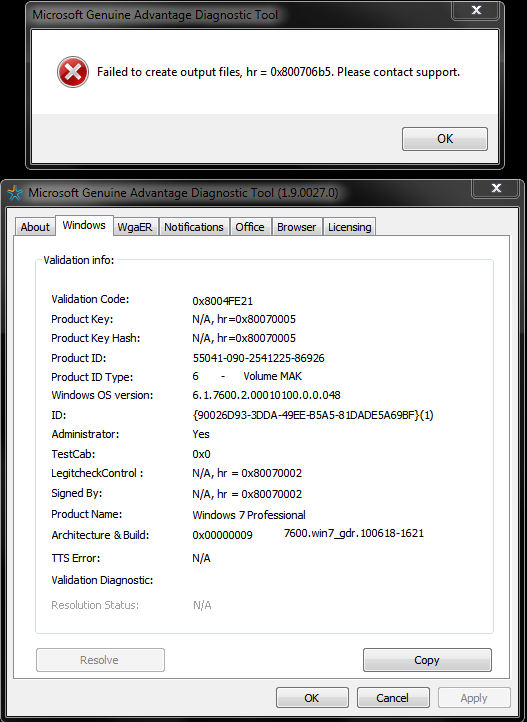The width and height of the screenshot is (527, 722).
Task: Open the Licensing tab
Action: pos(349,227)
